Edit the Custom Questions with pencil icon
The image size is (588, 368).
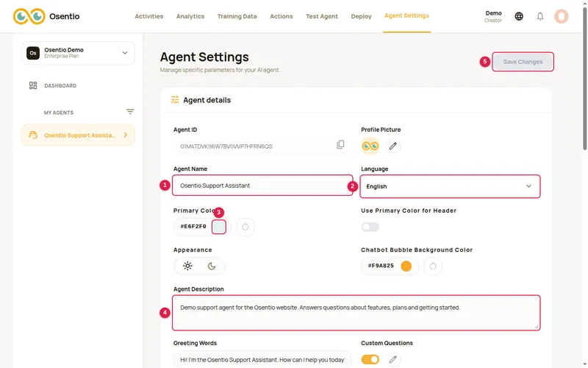pos(392,359)
